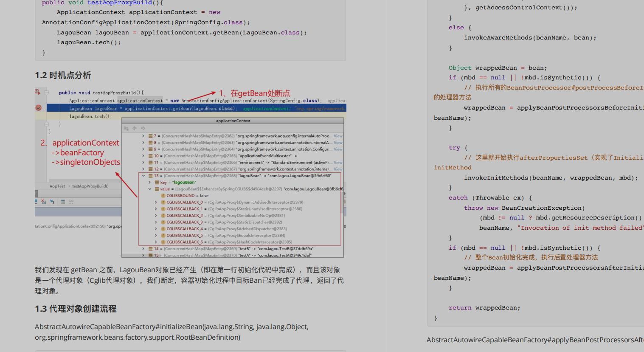Click the comment "// 整个Bean初始化完成, 执行后置处理器方法"
Image resolution: width=644 pixels, height=352 pixels.
(x=531, y=257)
